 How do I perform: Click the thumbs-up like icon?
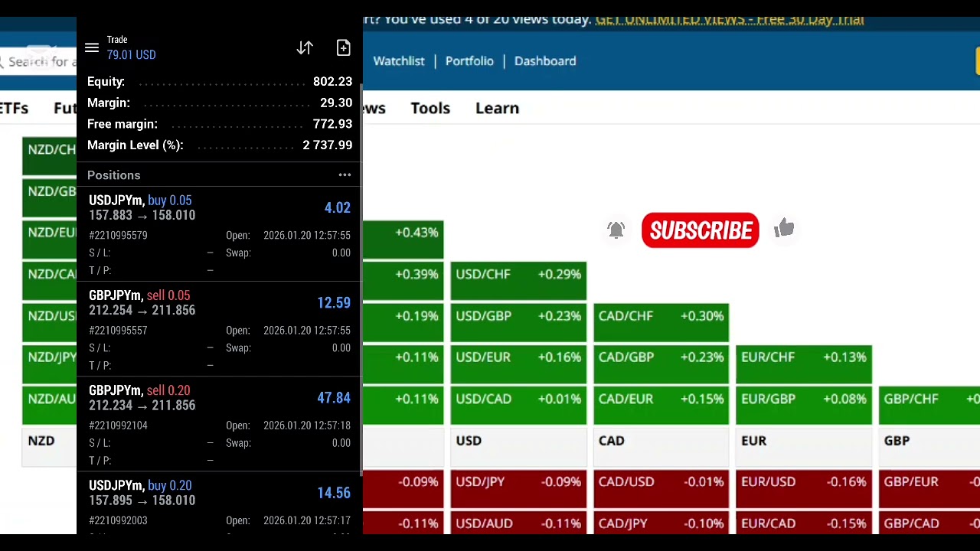(784, 228)
